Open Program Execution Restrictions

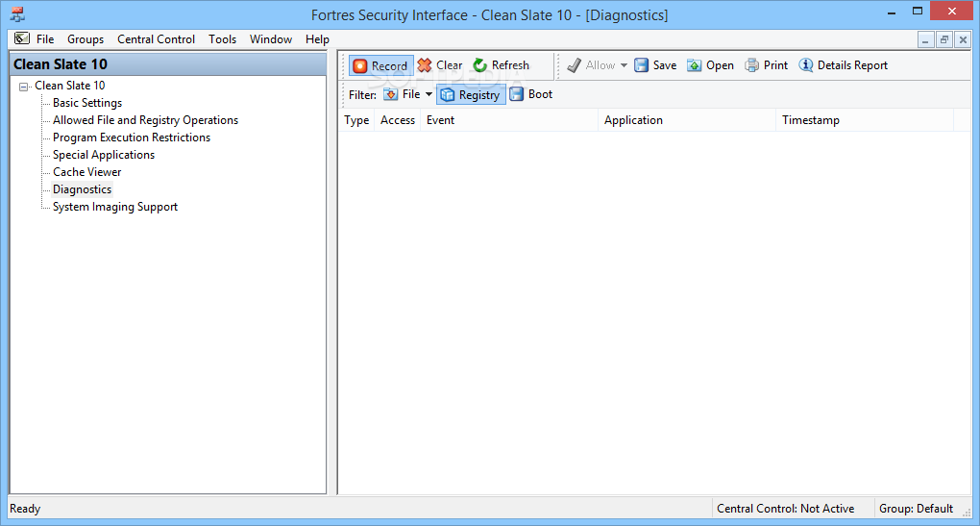pyautogui.click(x=132, y=138)
